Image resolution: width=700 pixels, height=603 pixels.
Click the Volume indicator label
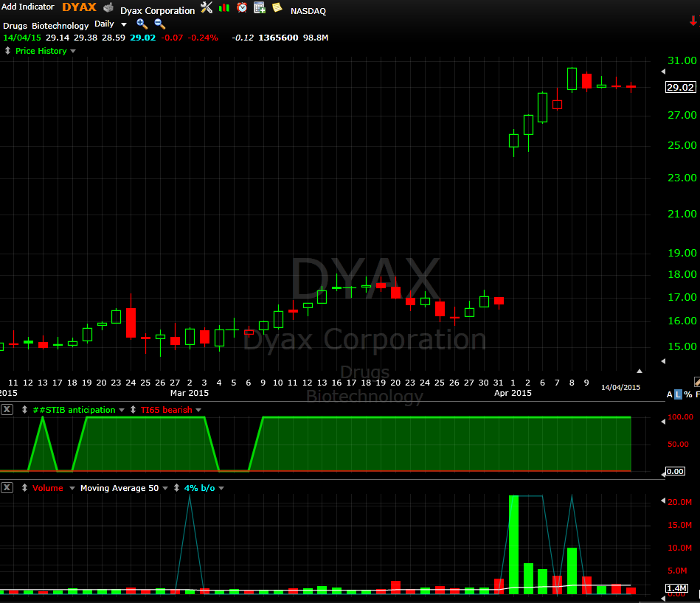click(48, 488)
